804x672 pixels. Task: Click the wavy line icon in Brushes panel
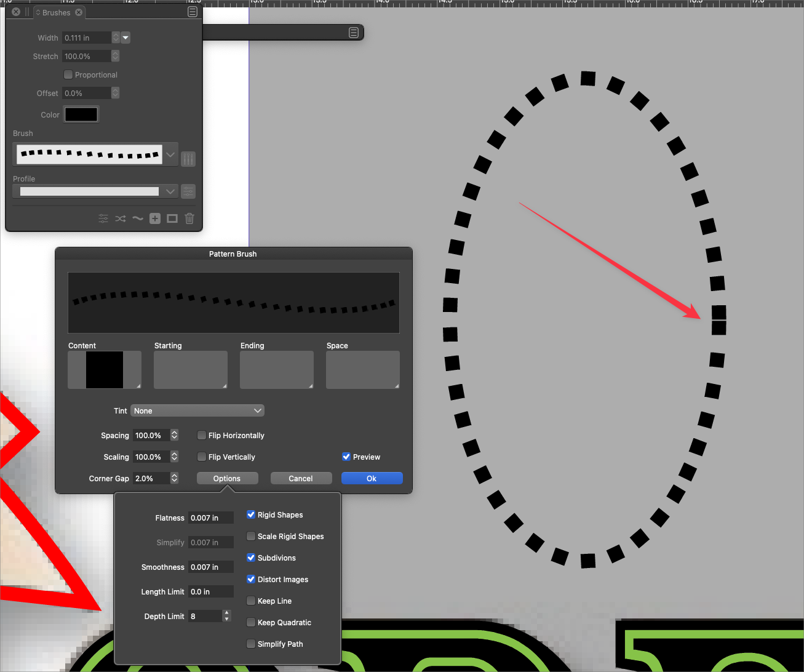pyautogui.click(x=138, y=218)
